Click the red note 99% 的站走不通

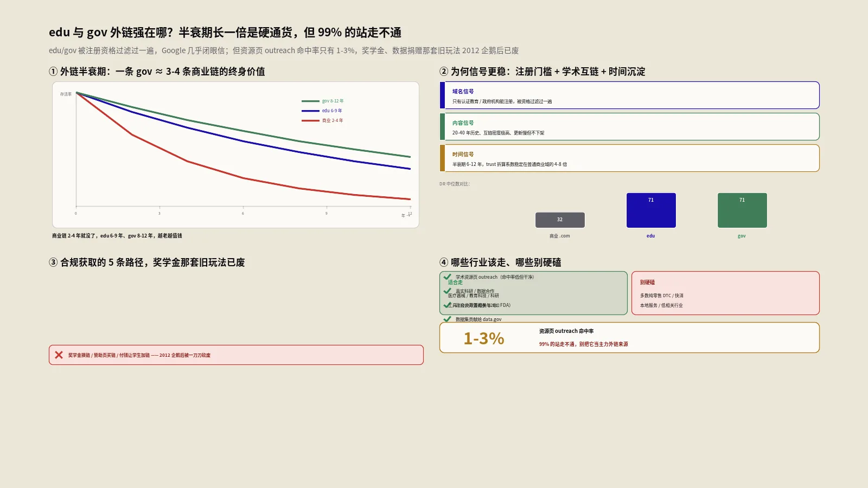pos(584,344)
